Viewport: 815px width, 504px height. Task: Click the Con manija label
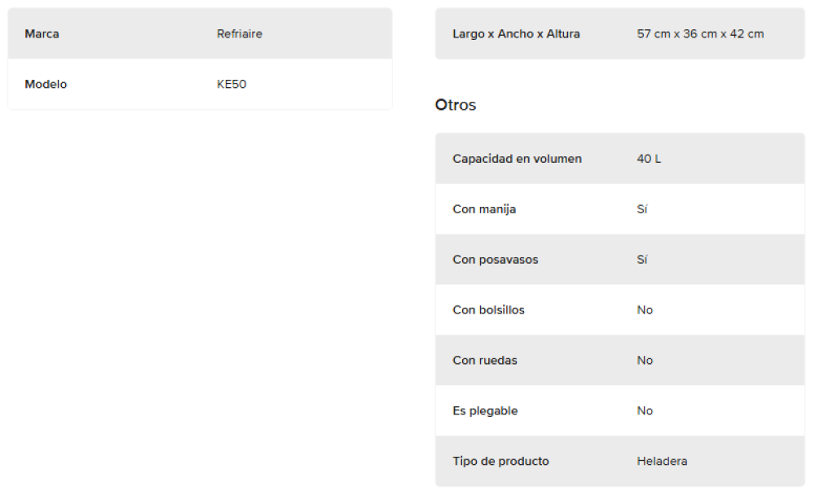click(484, 209)
